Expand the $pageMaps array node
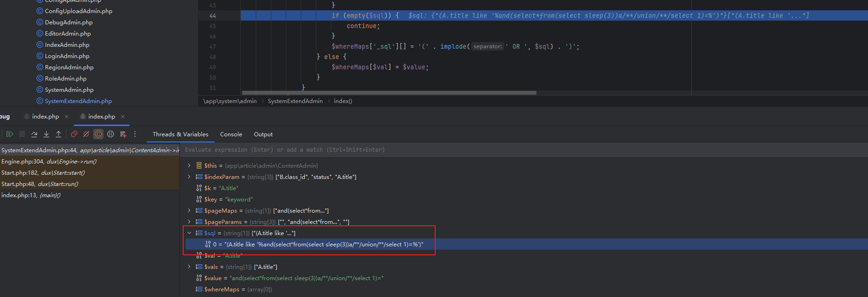The width and height of the screenshot is (868, 297). pyautogui.click(x=189, y=210)
